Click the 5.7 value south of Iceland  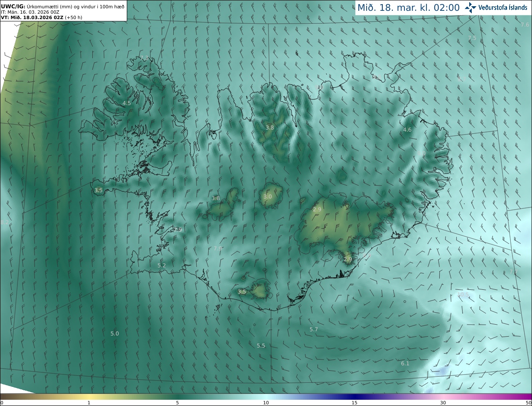pyautogui.click(x=313, y=329)
